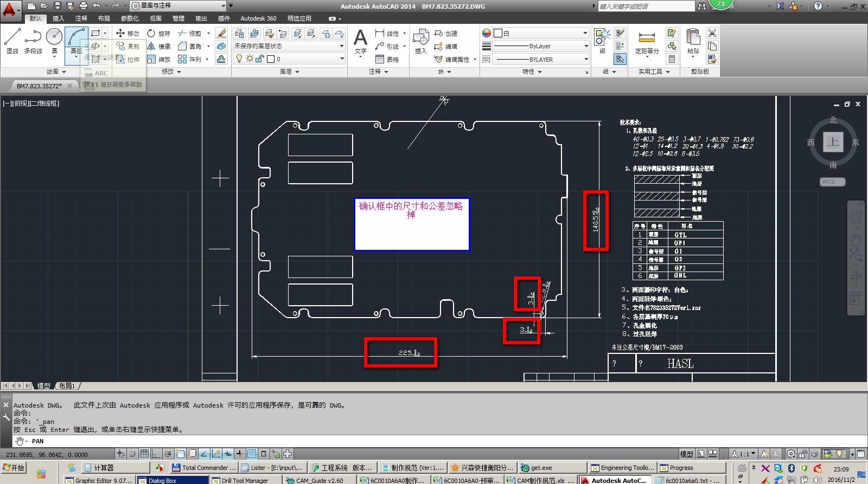Toggle group selection on/off button
868x484 pixels.
(620, 59)
